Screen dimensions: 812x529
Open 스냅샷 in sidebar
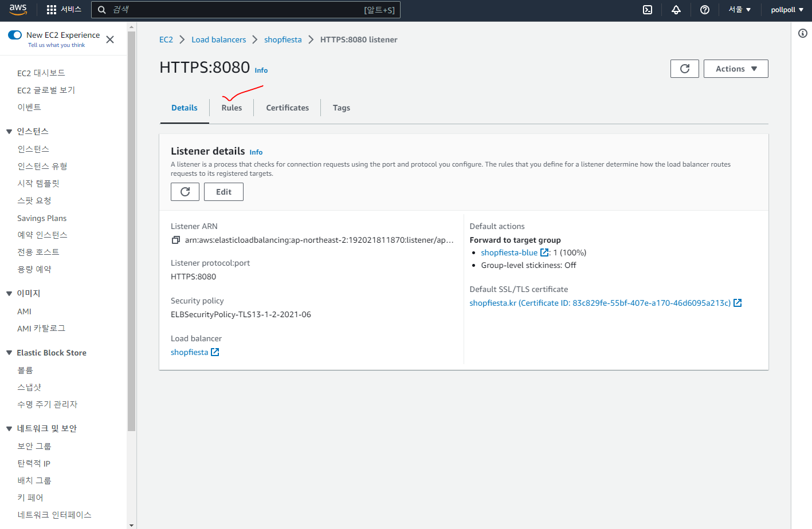click(x=29, y=388)
